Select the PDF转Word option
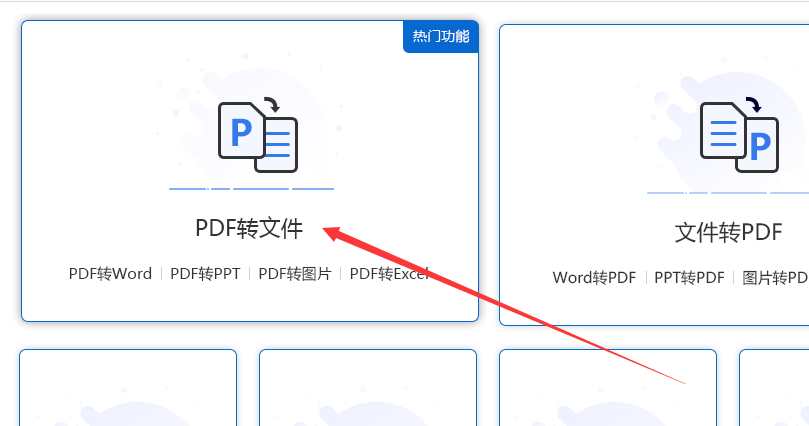 [x=110, y=274]
